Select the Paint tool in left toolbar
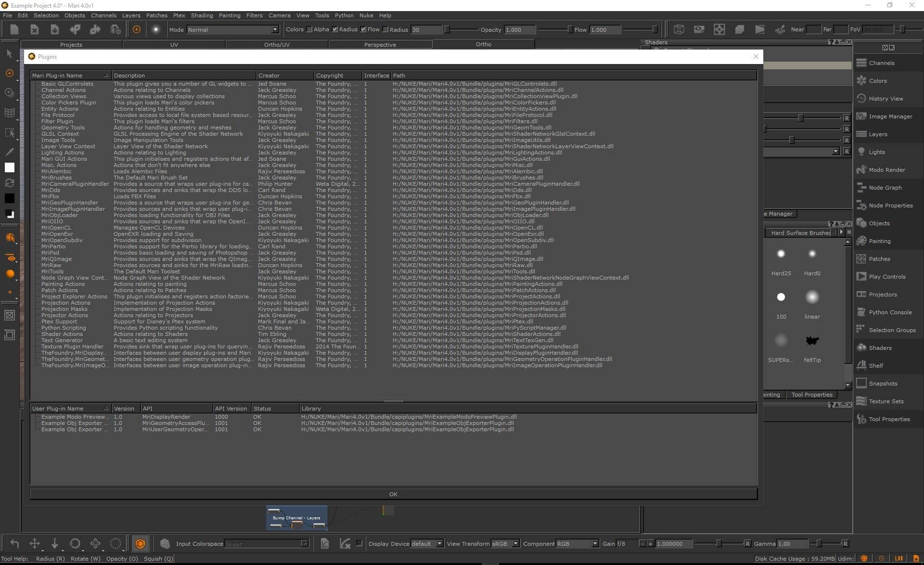The width and height of the screenshot is (924, 565). point(9,73)
